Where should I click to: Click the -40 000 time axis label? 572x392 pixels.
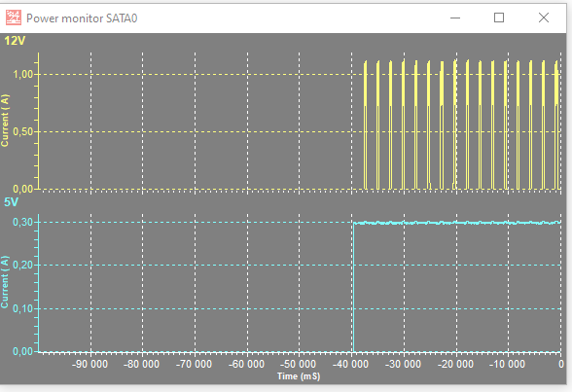point(350,364)
